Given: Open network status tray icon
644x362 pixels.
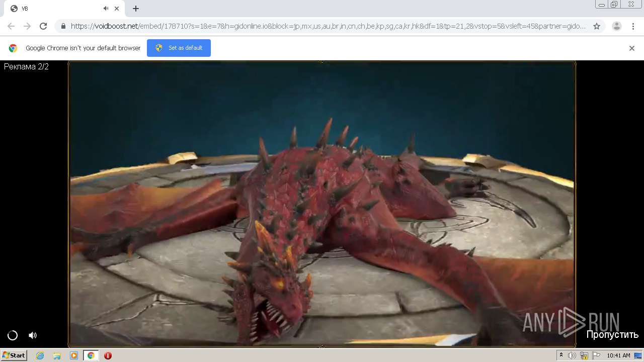Looking at the screenshot, I should point(584,355).
